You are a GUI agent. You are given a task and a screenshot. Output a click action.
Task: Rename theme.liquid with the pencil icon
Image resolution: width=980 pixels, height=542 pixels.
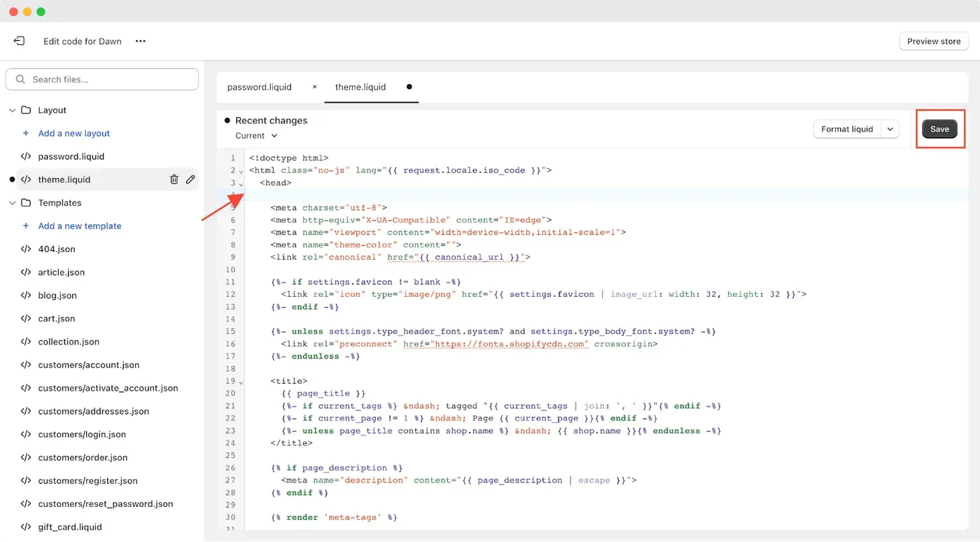coord(190,179)
